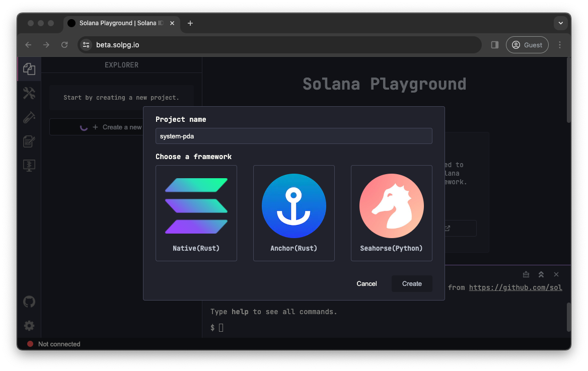Click the external link icon behind dialog

448,229
